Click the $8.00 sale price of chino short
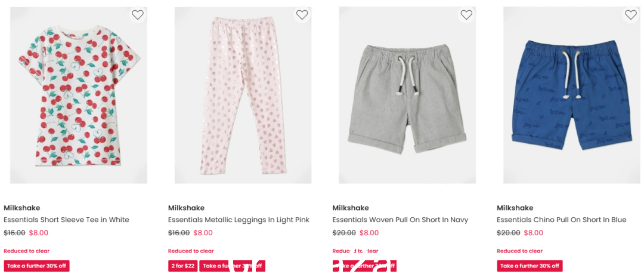Image resolution: width=644 pixels, height=280 pixels. tap(533, 233)
